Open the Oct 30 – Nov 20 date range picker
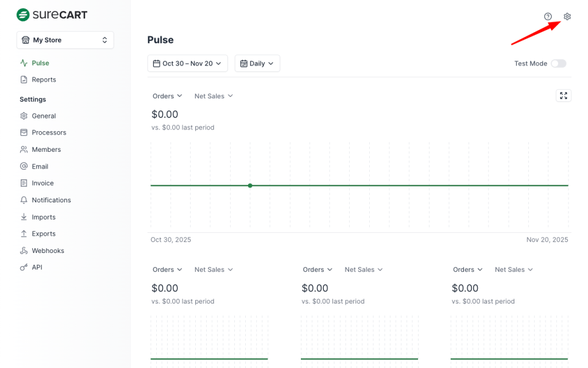Image resolution: width=588 pixels, height=368 pixels. coord(187,63)
